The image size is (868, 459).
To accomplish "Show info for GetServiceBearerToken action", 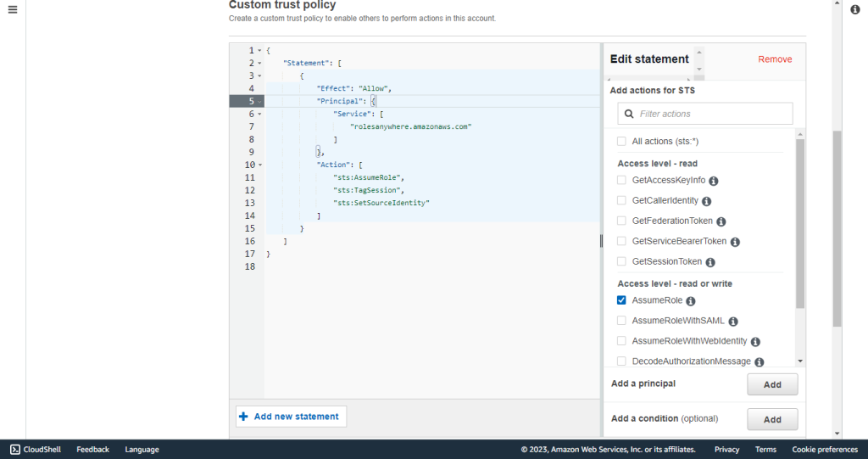I will coord(735,242).
